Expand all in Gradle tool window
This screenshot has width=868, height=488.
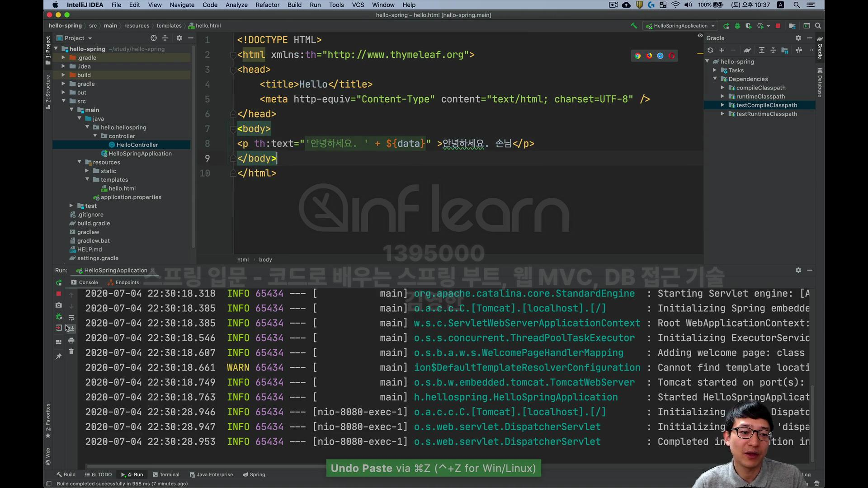tap(762, 50)
